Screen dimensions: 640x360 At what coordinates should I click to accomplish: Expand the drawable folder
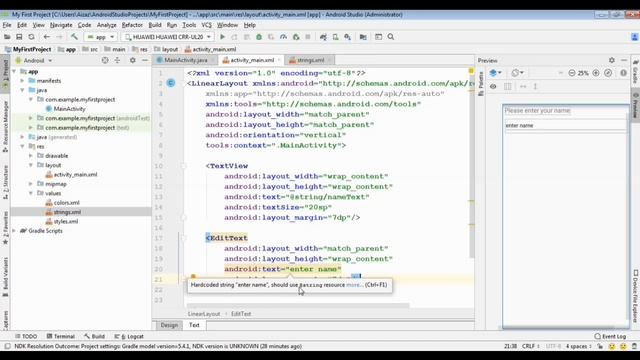coord(31,156)
